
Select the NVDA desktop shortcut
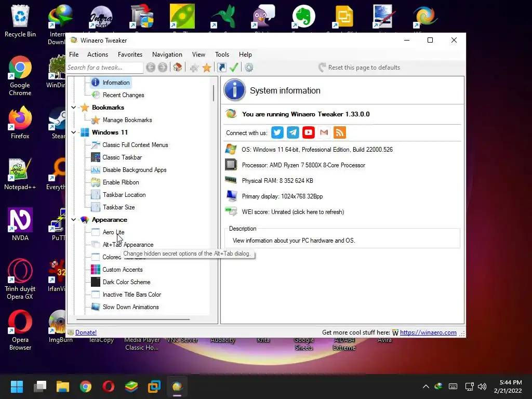coord(20,224)
